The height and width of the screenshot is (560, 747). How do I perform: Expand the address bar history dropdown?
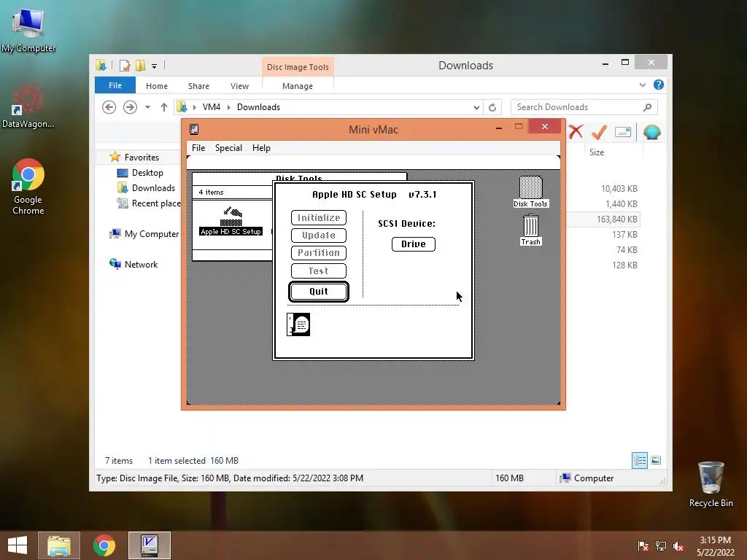[x=476, y=107]
